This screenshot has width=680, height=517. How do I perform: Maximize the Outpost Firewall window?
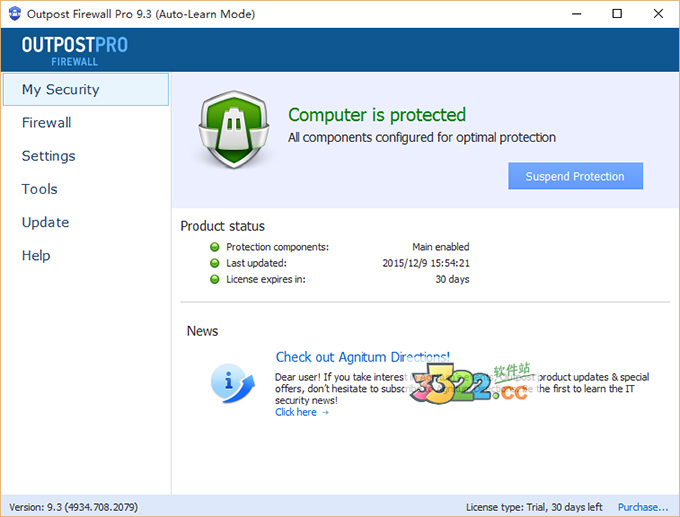point(617,14)
